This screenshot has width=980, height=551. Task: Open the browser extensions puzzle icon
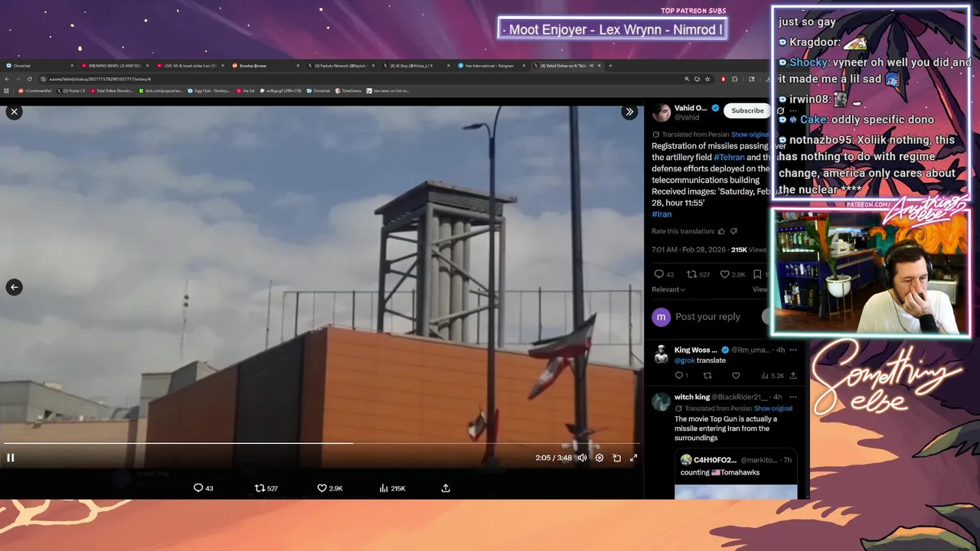click(735, 79)
